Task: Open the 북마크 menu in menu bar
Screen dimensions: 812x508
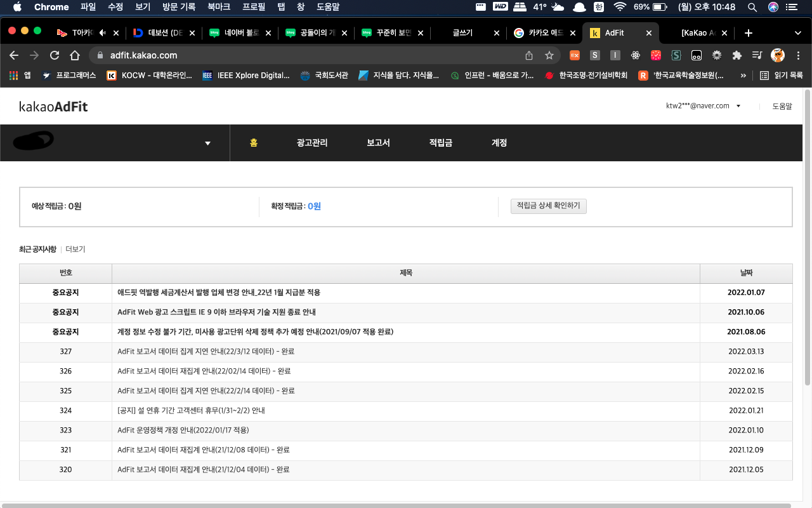Action: [x=219, y=7]
